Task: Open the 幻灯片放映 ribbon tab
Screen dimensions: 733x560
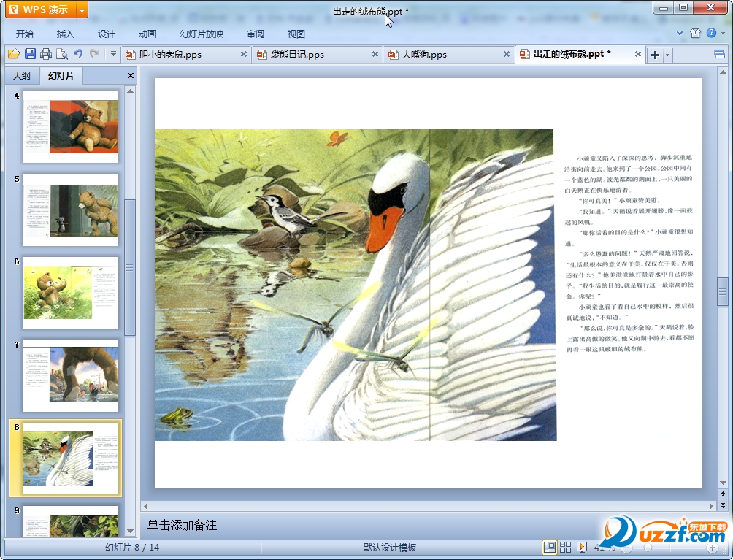Action: (x=202, y=34)
